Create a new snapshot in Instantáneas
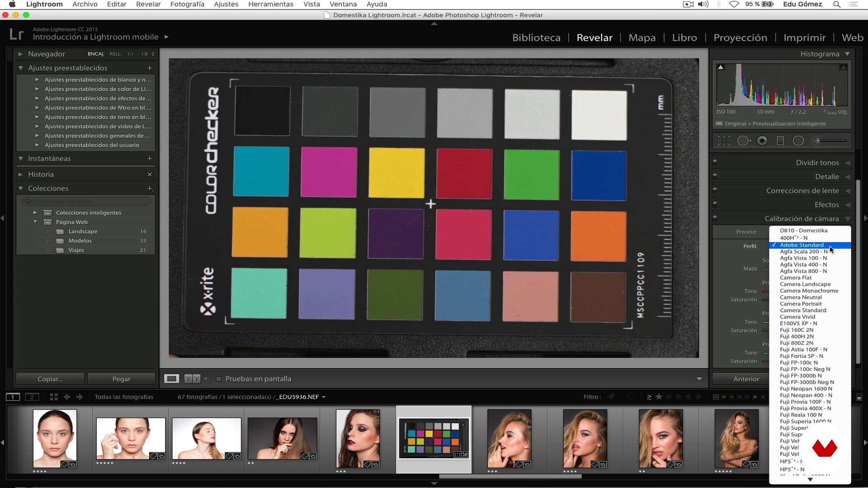 point(150,159)
